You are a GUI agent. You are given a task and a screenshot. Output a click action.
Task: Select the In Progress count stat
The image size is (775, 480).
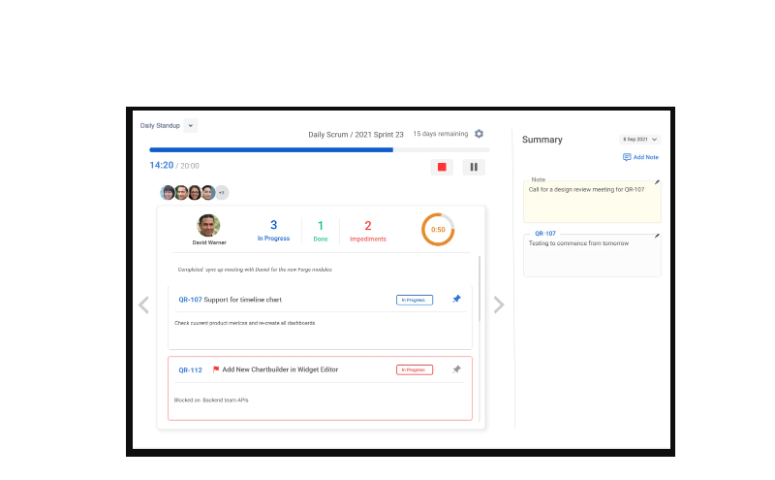point(273,230)
